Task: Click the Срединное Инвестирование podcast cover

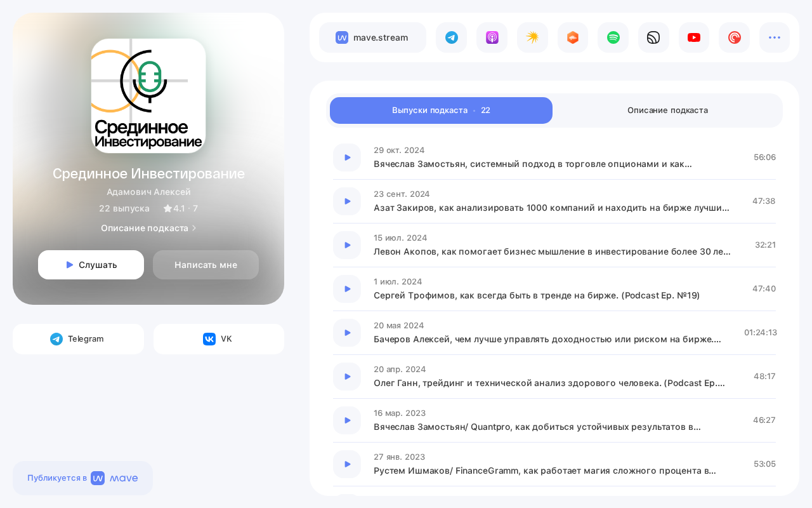Action: coord(148,96)
